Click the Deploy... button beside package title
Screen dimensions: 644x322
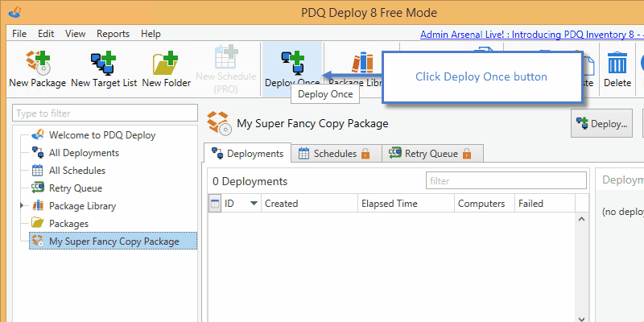click(x=601, y=123)
